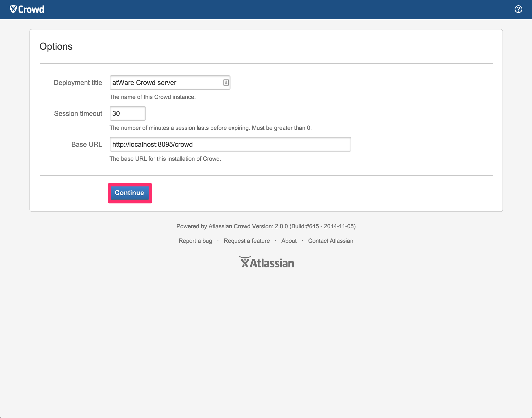Click the Options page heading
This screenshot has height=418, width=532.
pos(56,46)
